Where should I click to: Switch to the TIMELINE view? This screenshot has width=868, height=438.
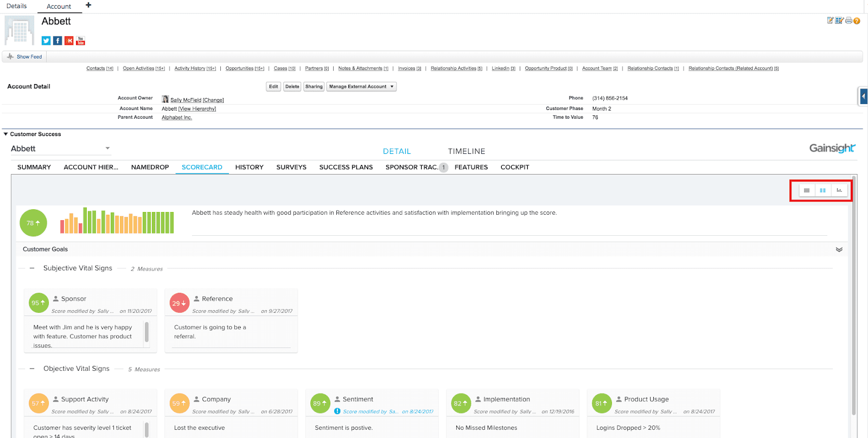coord(466,151)
